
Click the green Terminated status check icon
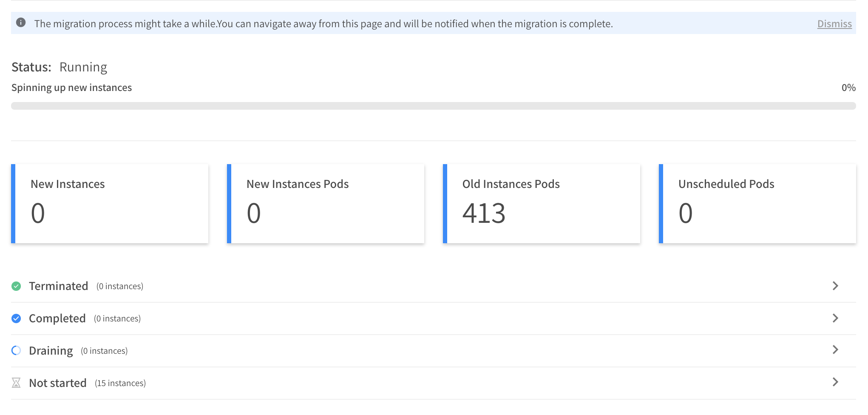[16, 286]
